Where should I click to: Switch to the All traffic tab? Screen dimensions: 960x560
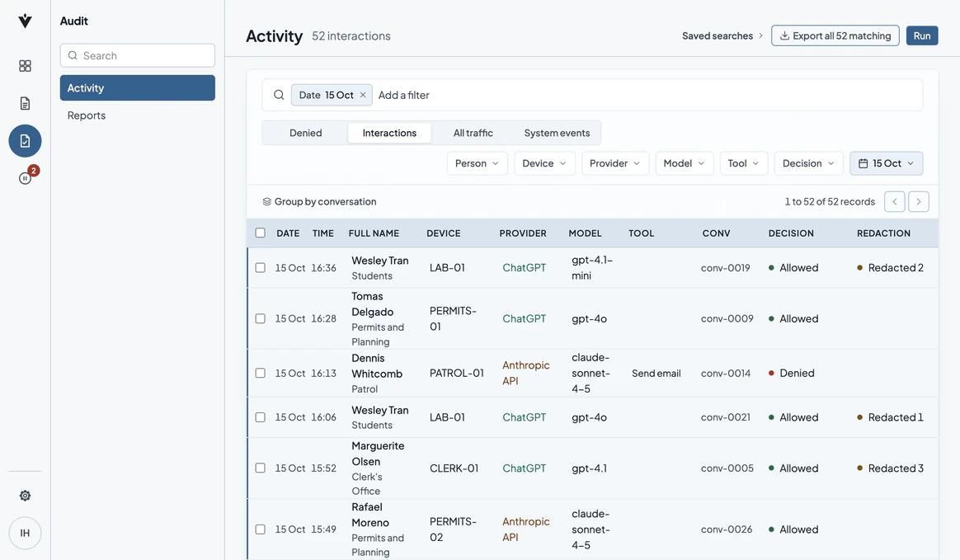click(x=473, y=133)
